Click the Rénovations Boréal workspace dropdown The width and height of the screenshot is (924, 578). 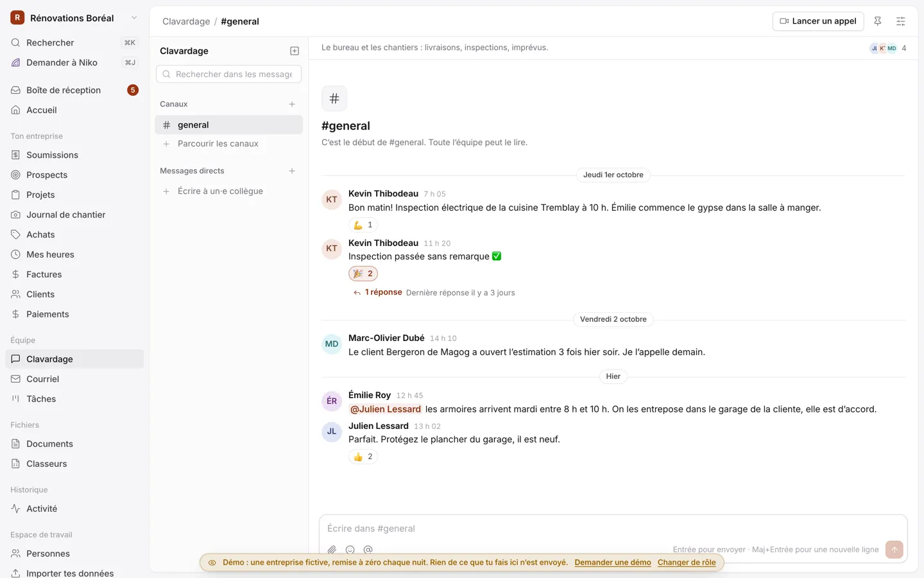tap(74, 18)
